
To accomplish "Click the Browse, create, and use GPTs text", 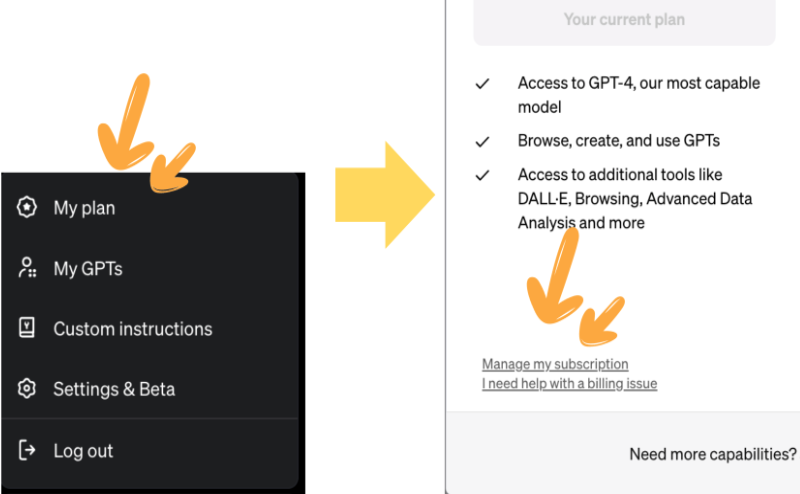I will (619, 140).
